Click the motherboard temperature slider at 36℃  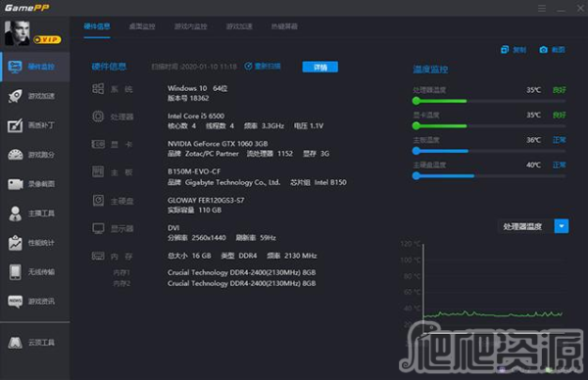(x=489, y=151)
